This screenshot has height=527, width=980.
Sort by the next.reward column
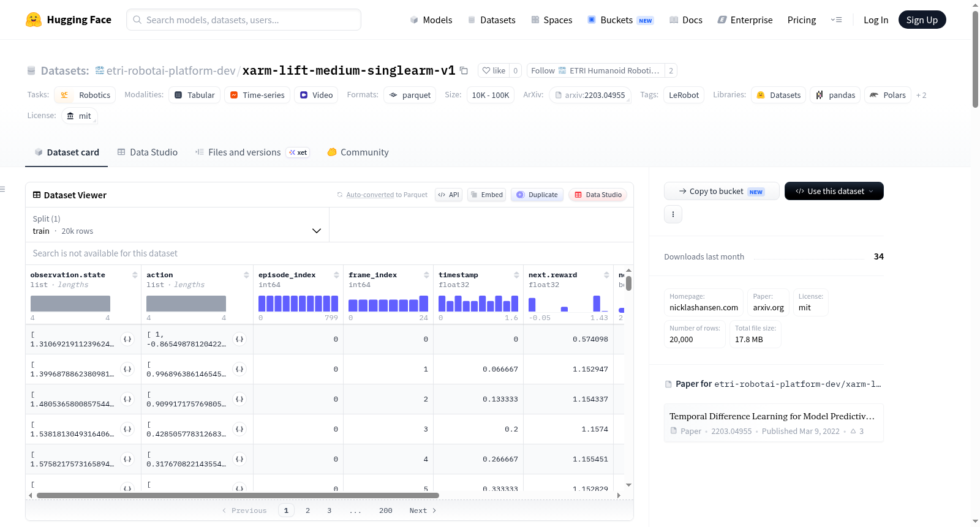[x=606, y=275]
